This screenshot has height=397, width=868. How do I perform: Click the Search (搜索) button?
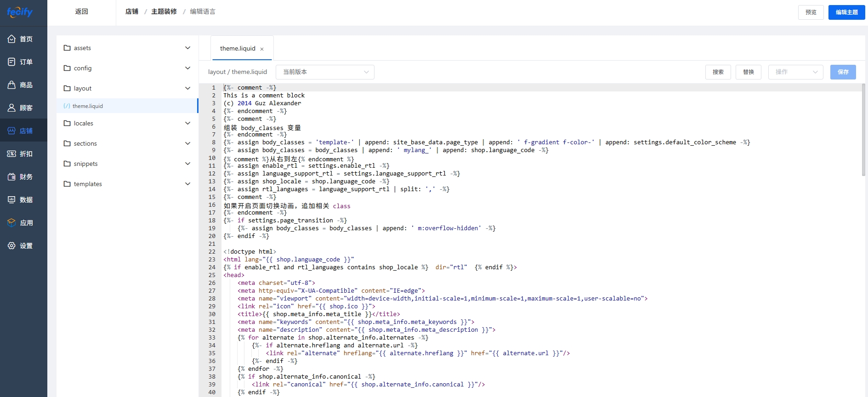click(718, 72)
